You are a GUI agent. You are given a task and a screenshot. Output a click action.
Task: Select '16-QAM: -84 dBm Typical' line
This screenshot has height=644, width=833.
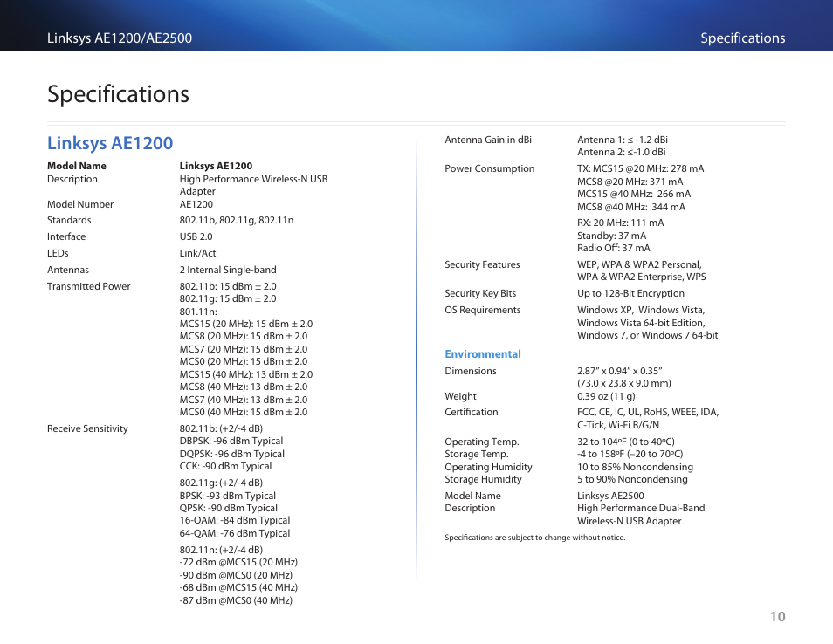pos(235,520)
